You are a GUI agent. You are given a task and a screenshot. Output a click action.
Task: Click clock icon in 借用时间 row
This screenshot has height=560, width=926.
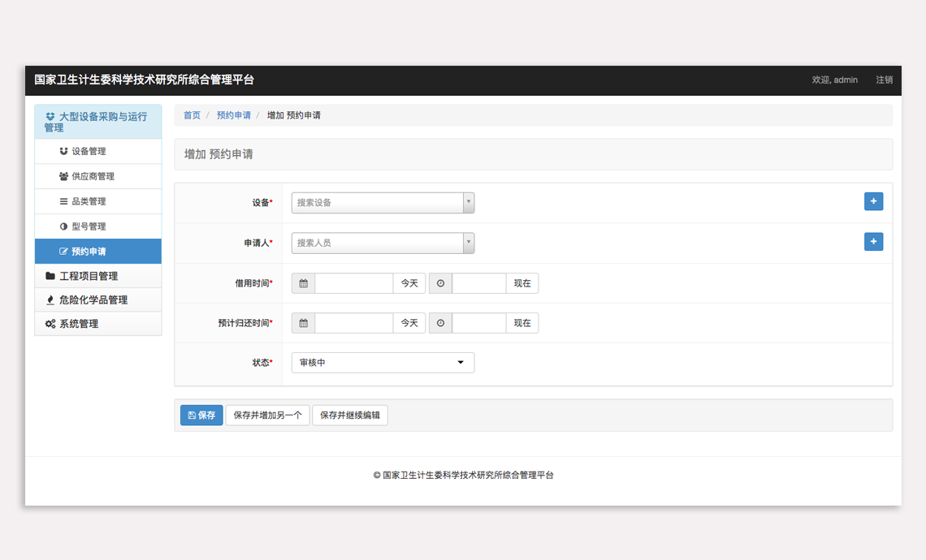pyautogui.click(x=440, y=283)
